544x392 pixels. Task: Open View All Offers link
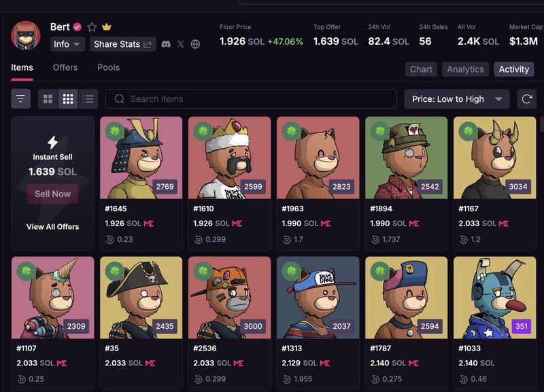[53, 227]
